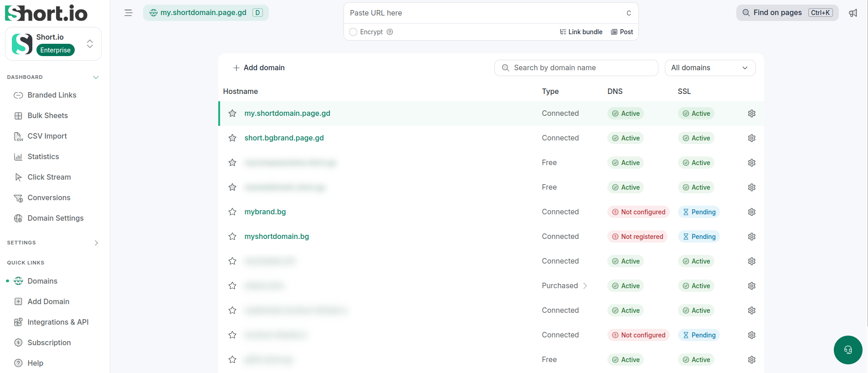Click the Encrypt help question icon
This screenshot has width=868, height=373.
[x=390, y=32]
